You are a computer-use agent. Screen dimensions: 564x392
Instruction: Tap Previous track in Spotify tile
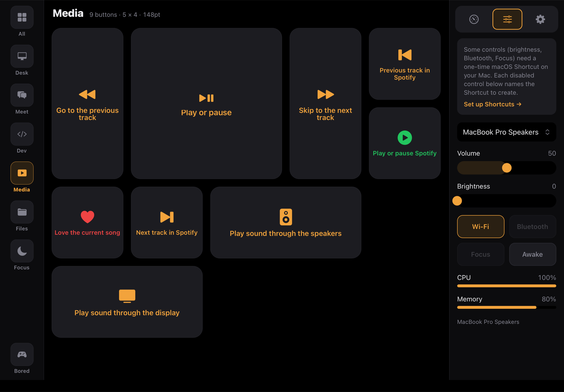pyautogui.click(x=405, y=64)
